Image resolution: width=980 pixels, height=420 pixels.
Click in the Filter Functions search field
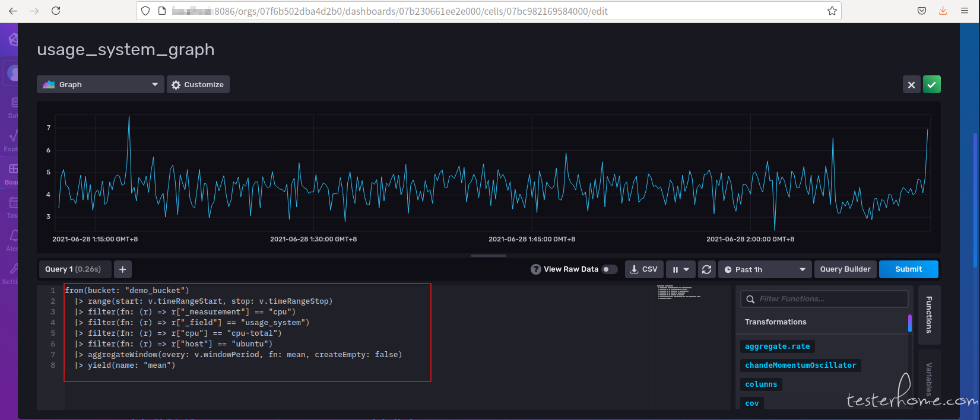[x=824, y=299]
